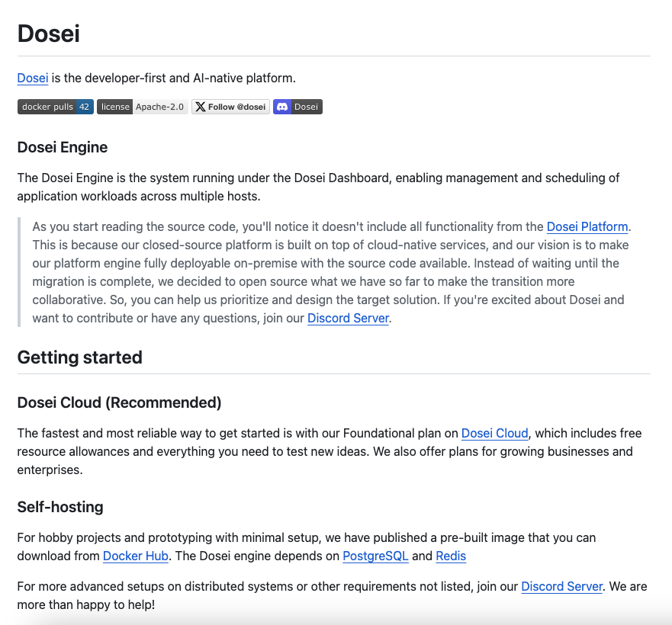Open the Discord Server link in Self-hosting
Screen dimensions: 672x625
[x=562, y=586]
